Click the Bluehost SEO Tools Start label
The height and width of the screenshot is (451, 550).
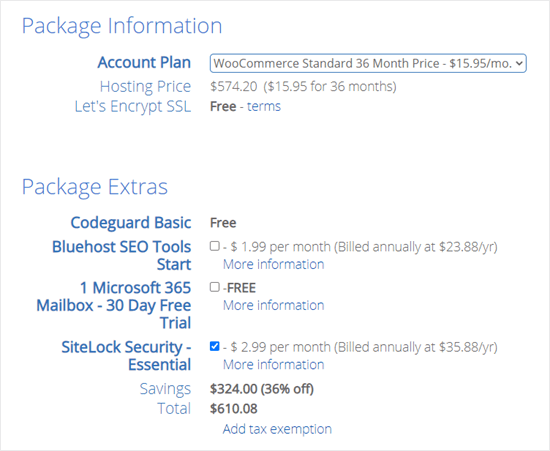(x=121, y=256)
